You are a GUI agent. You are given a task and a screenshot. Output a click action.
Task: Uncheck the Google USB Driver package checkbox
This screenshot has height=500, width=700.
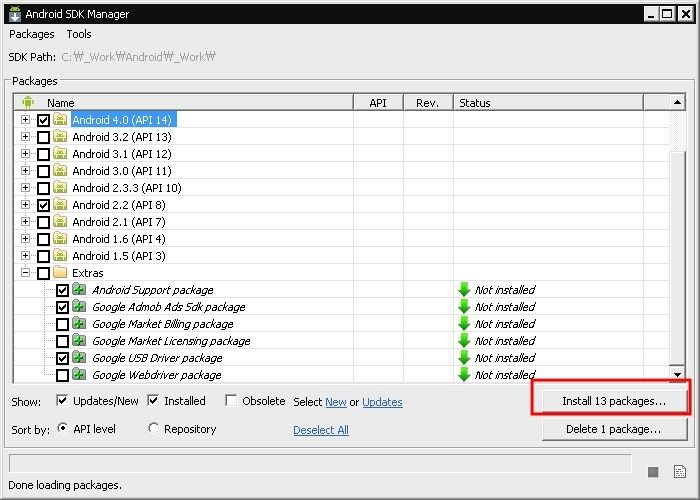(62, 358)
